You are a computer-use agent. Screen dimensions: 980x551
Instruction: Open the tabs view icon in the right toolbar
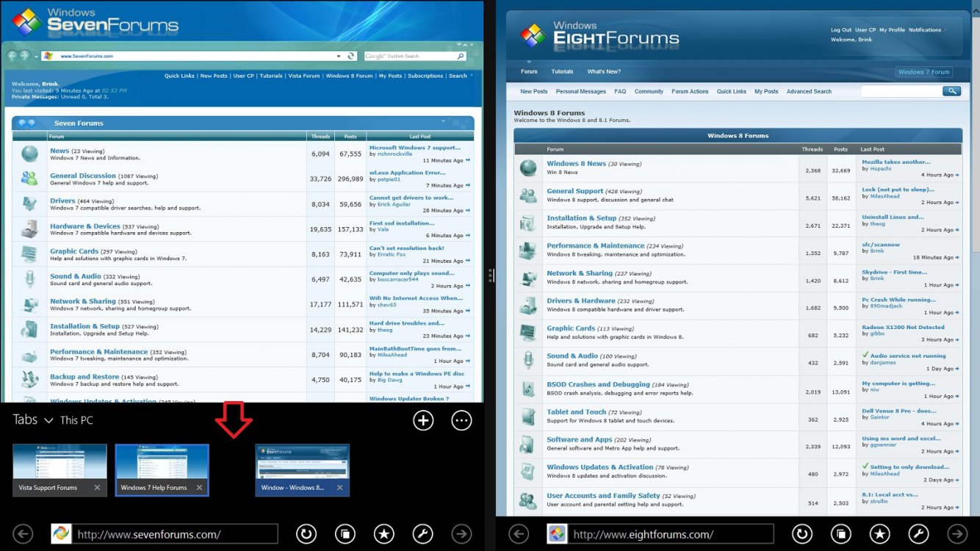click(x=840, y=534)
